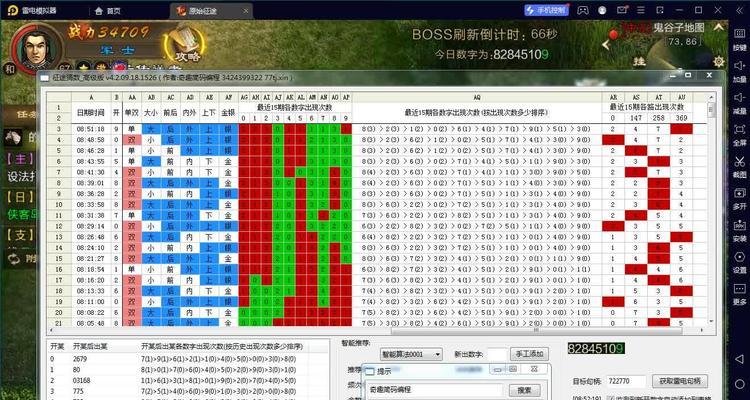Close the 原始征途 tab
The image size is (750, 400).
pos(245,11)
